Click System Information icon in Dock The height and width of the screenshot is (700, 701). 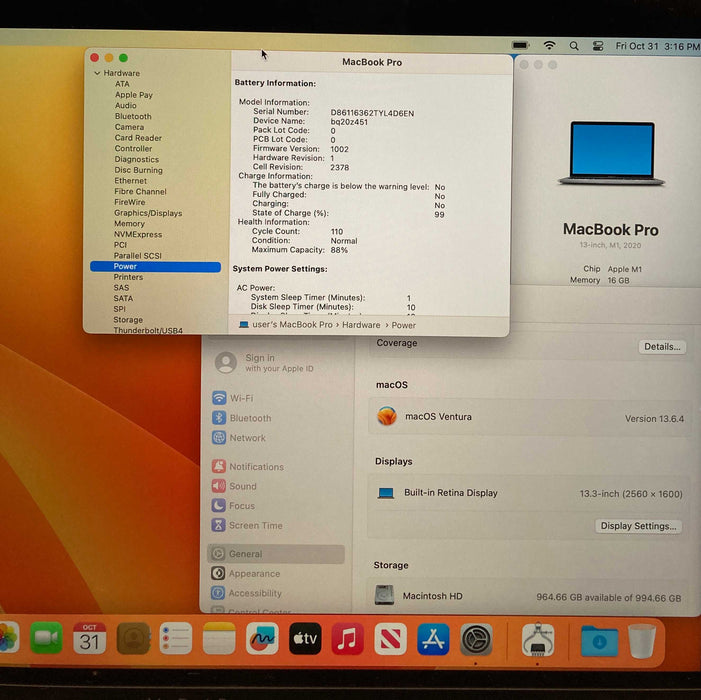coord(538,640)
